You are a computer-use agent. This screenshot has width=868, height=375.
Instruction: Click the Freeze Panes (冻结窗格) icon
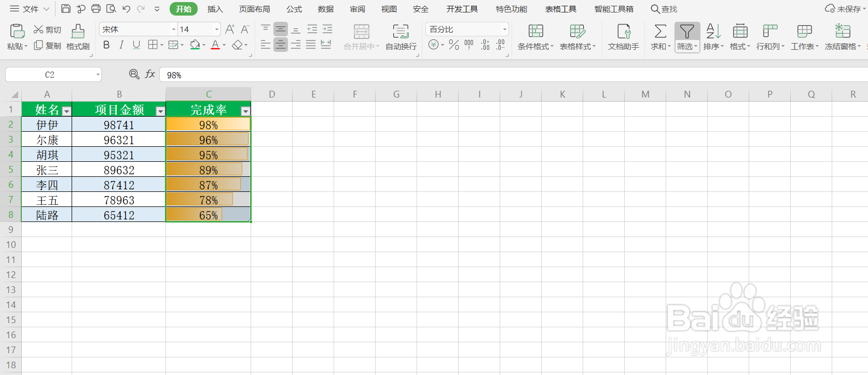[x=843, y=31]
